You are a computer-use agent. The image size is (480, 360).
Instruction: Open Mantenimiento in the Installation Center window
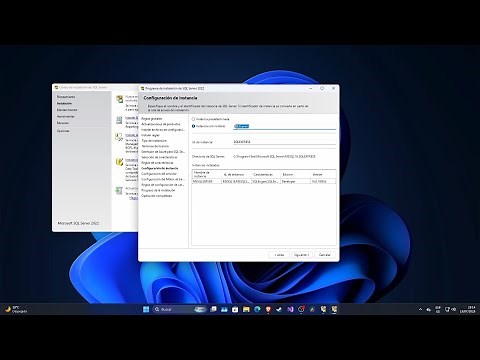click(67, 110)
